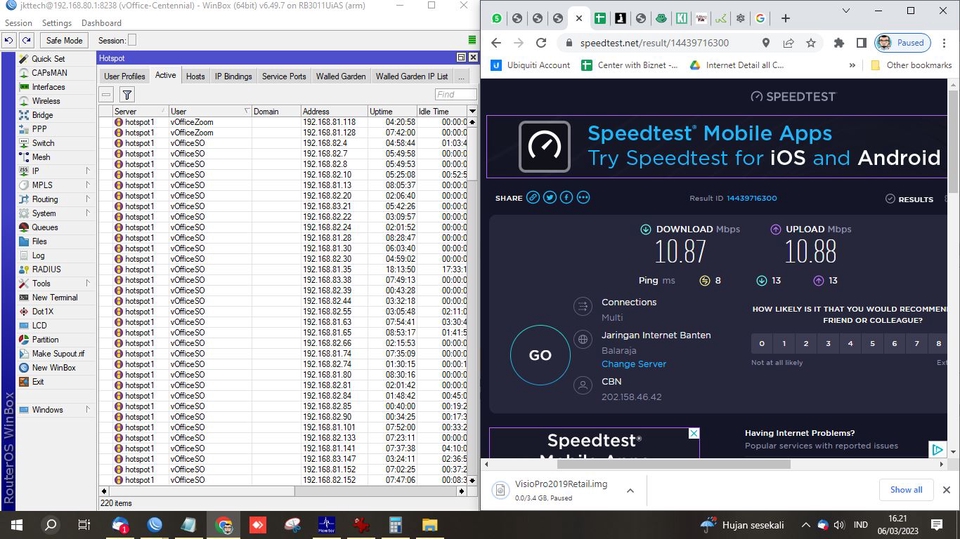Click the GO button on Speedtest

pyautogui.click(x=540, y=355)
